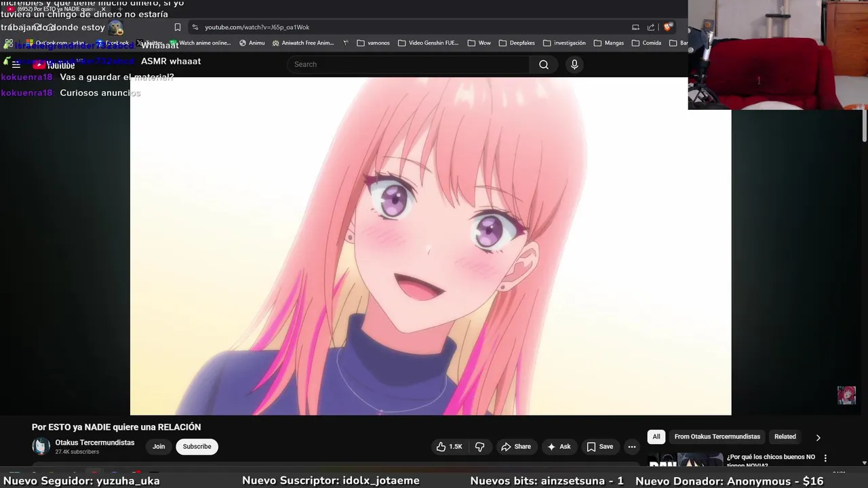
Task: Subscribe to Otakus Tercermundistas
Action: 197,447
